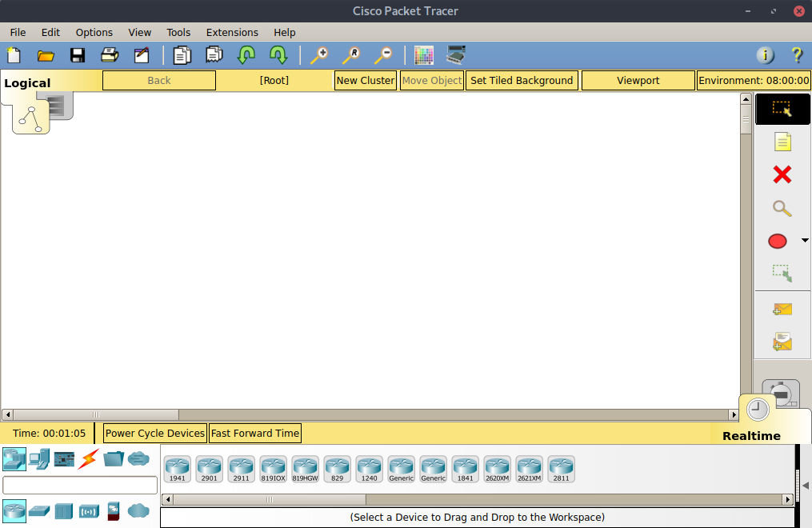
Task: Click the New file icon
Action: click(x=14, y=55)
